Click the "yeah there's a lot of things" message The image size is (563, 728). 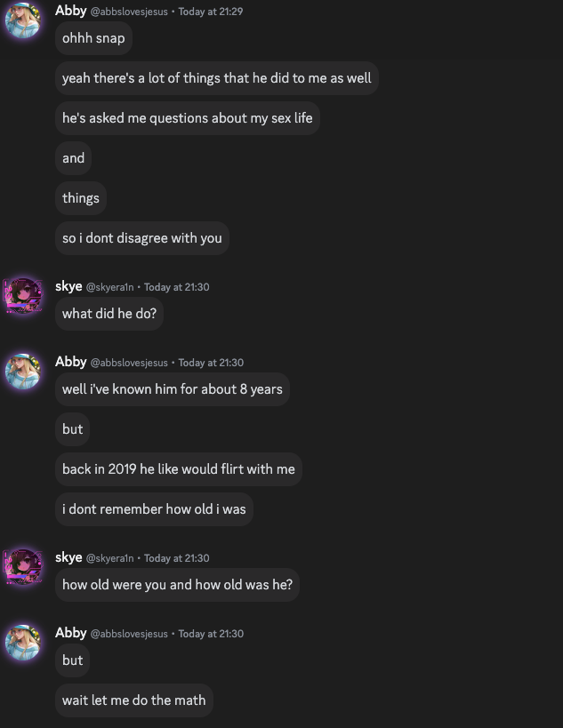[216, 78]
